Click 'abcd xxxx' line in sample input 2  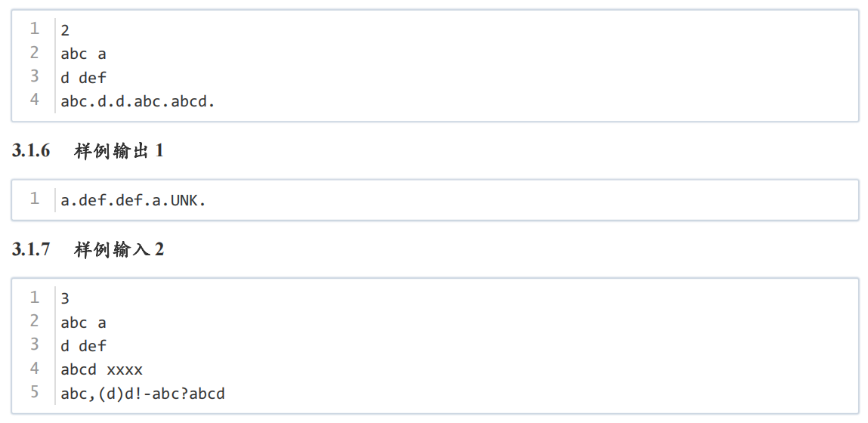pos(102,370)
